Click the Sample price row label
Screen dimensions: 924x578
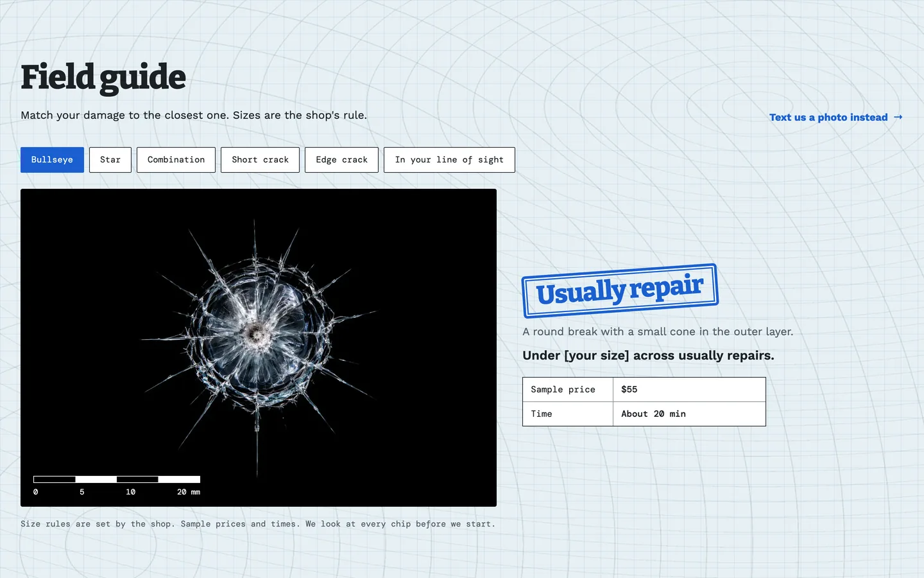(568, 390)
